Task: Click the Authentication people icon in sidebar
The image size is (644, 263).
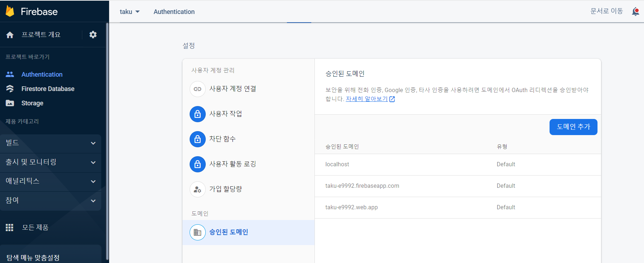Action: coord(10,74)
